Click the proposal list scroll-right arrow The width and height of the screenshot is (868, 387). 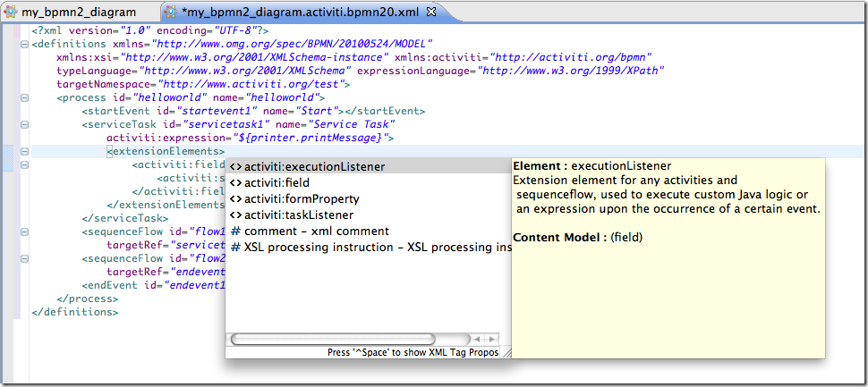[x=492, y=339]
